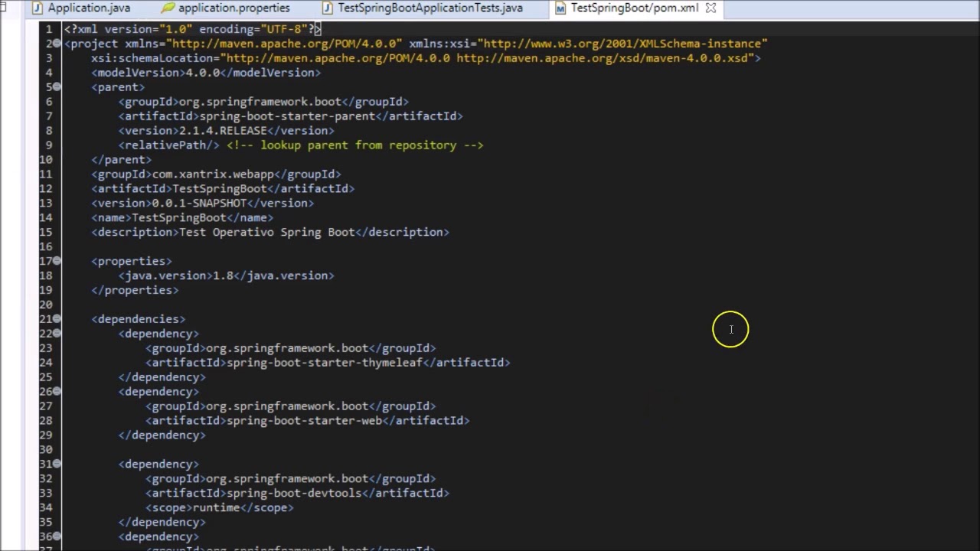Image resolution: width=980 pixels, height=551 pixels.
Task: Collapse the starter-web dependency fold at line 26
Action: coord(57,392)
